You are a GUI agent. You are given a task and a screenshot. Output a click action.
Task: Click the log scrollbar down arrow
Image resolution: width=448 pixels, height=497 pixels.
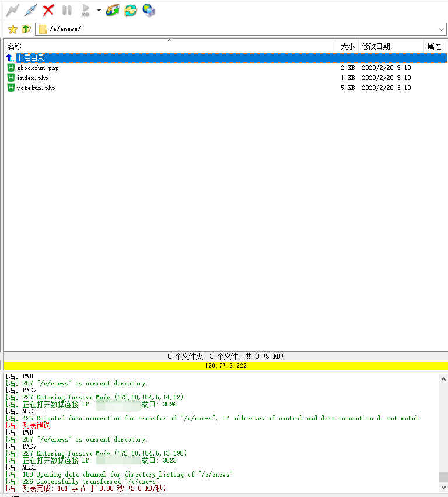click(x=443, y=488)
